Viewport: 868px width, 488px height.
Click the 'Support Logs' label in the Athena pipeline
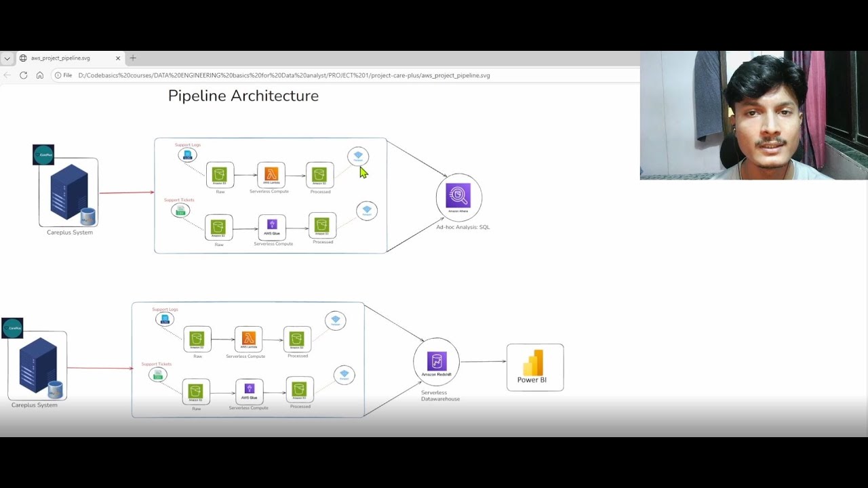188,144
